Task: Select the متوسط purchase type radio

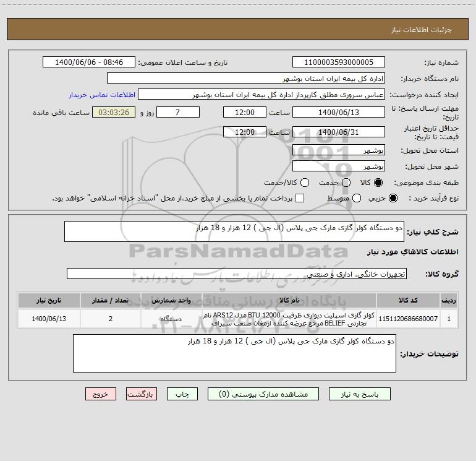Action: [357, 198]
